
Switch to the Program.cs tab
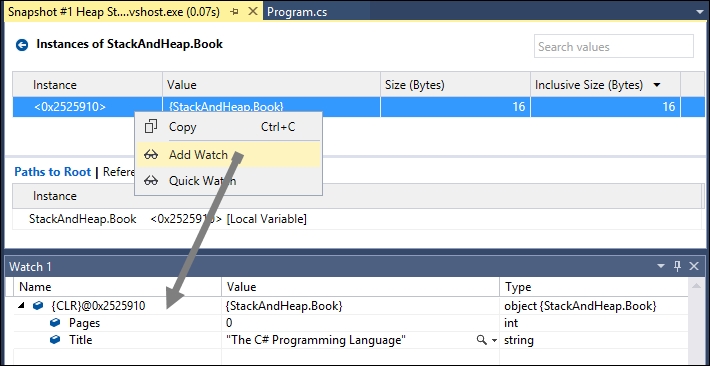click(x=297, y=12)
